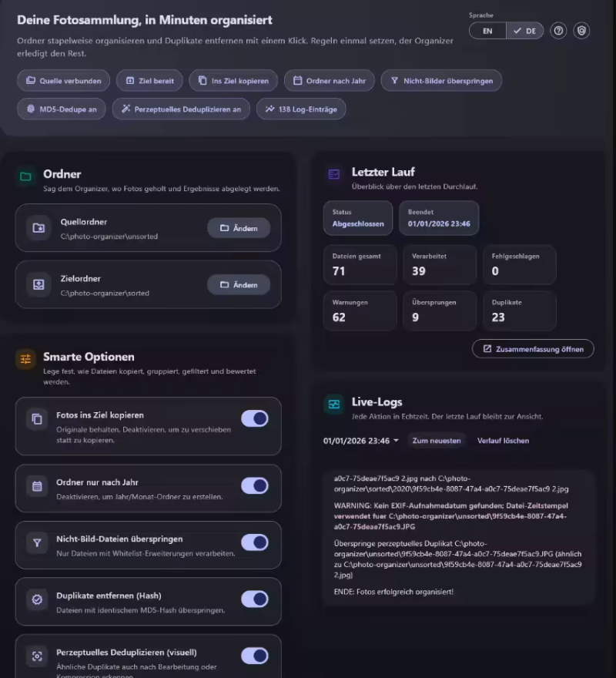This screenshot has width=616, height=678.
Task: Click the Letzter Lauf panel icon
Action: coord(334,175)
